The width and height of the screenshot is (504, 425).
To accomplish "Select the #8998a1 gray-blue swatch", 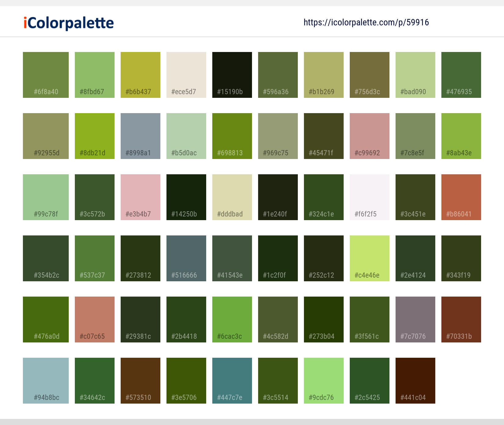I will tap(141, 136).
